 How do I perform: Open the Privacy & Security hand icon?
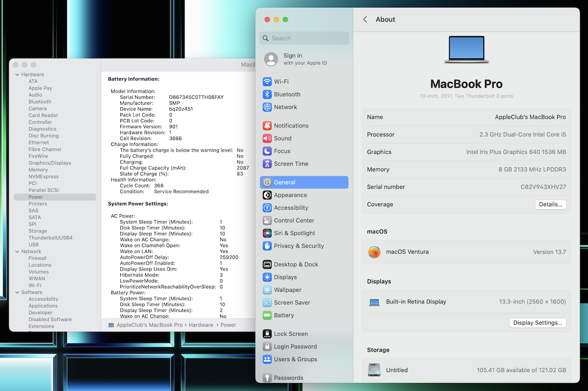click(x=267, y=246)
